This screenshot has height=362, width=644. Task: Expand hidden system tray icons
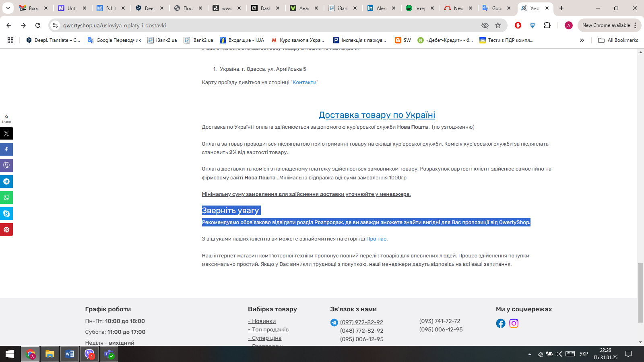(530, 354)
